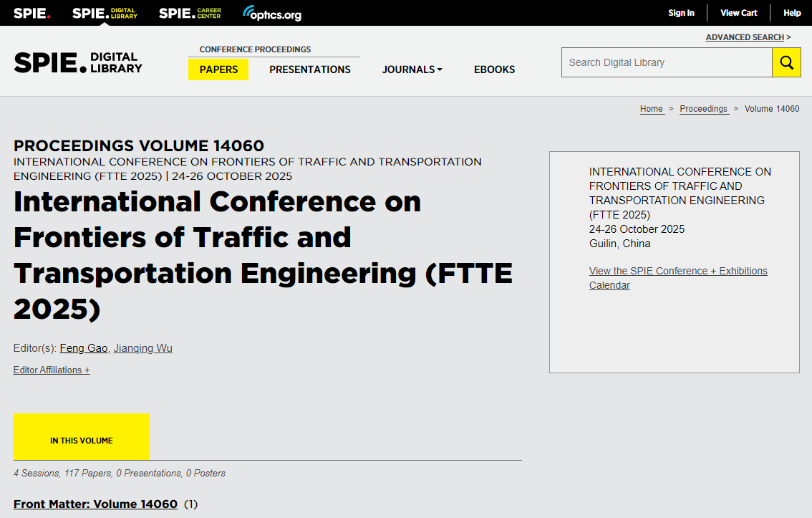
Task: Open the SPIE main site logo
Action: (x=32, y=13)
